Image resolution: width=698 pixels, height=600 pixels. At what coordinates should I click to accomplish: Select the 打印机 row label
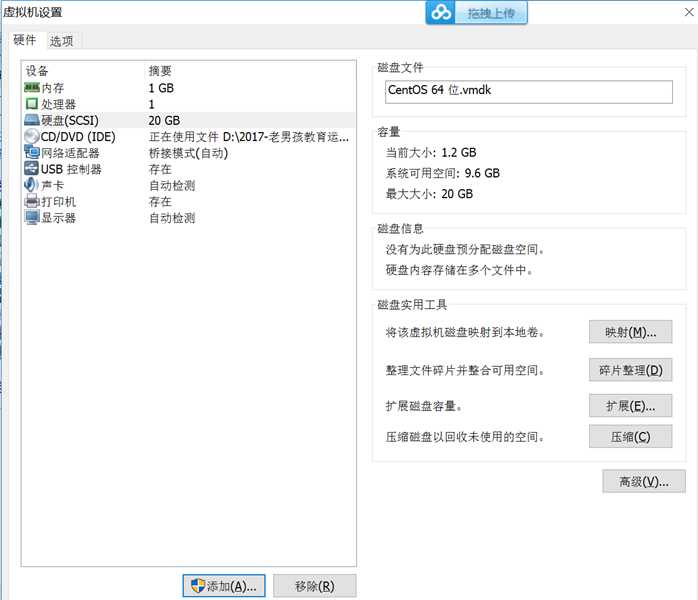click(x=58, y=202)
